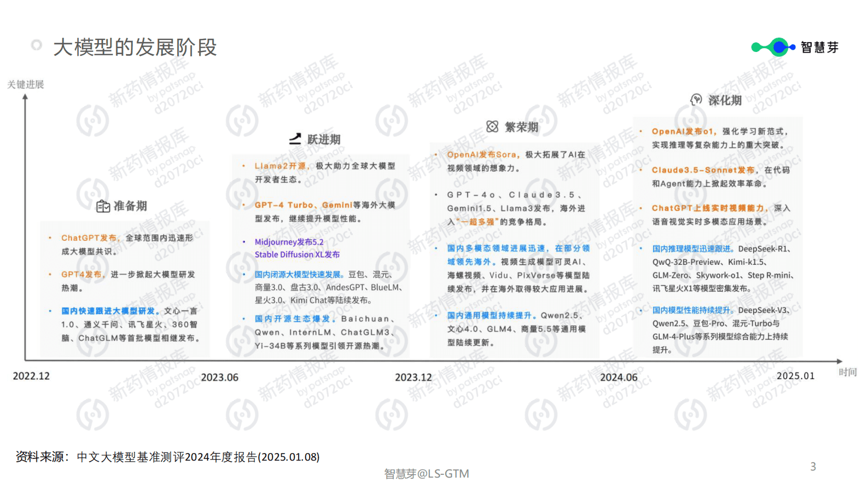Click the blue text 国内通用模型持续提升
868x488 pixels.
(491, 316)
